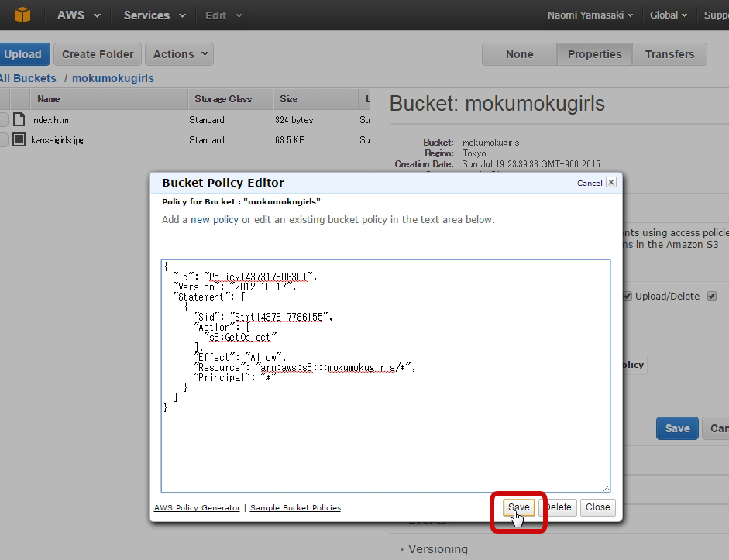Close Bucket Policy Editor with X icon
The height and width of the screenshot is (560, 729).
611,182
